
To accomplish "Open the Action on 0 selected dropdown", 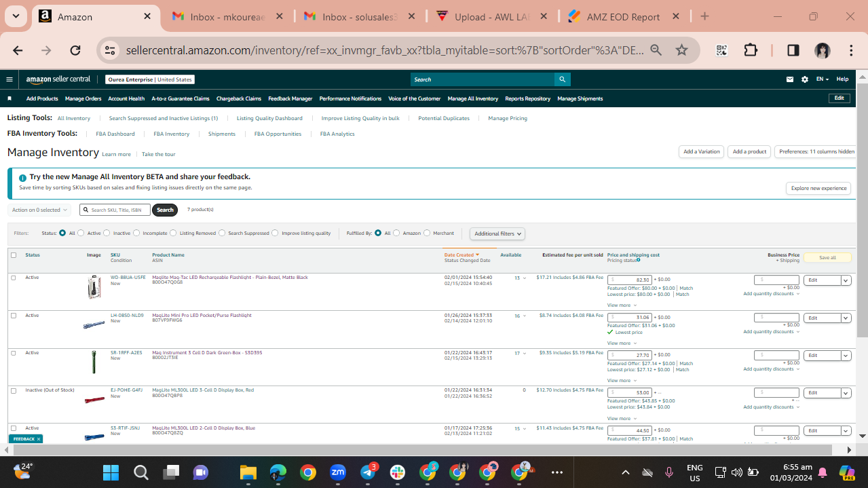I will pyautogui.click(x=39, y=210).
